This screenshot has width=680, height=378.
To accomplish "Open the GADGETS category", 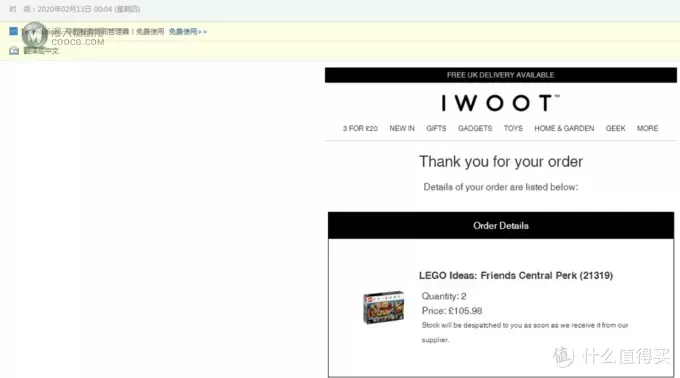I will (475, 128).
